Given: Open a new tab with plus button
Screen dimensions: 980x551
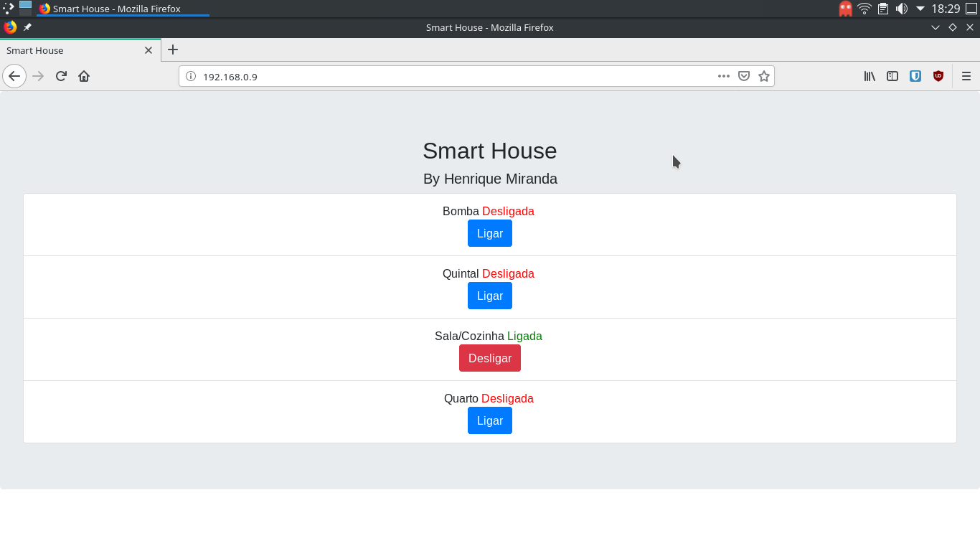Looking at the screenshot, I should (172, 50).
